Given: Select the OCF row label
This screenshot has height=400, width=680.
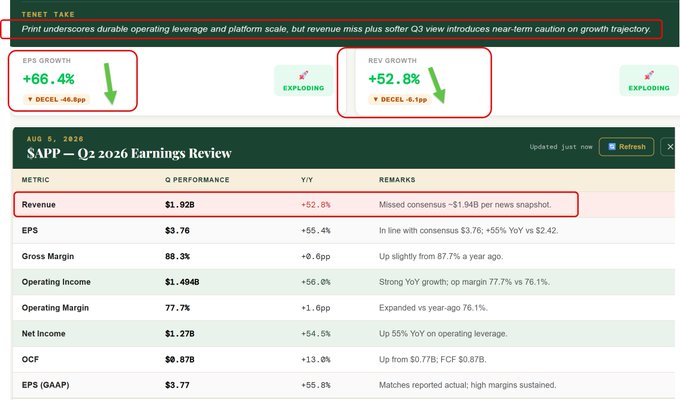Looking at the screenshot, I should point(30,359).
